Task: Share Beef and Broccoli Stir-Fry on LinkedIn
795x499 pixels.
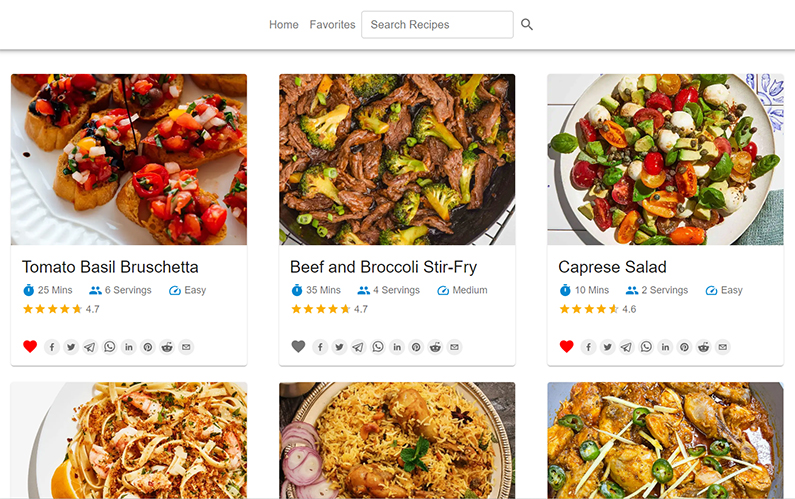Action: (x=397, y=347)
